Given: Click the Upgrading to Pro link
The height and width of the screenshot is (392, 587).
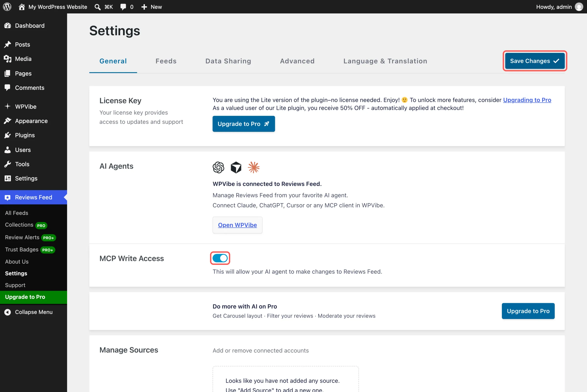Looking at the screenshot, I should [527, 100].
